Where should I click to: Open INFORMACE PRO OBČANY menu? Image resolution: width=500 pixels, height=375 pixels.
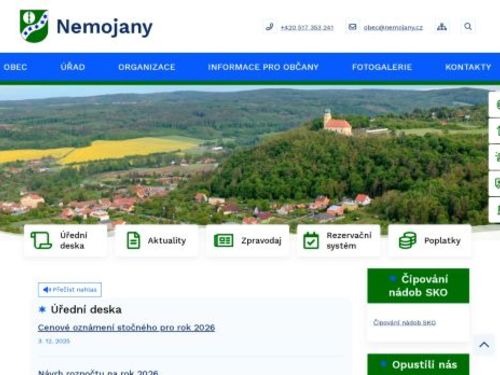(263, 67)
